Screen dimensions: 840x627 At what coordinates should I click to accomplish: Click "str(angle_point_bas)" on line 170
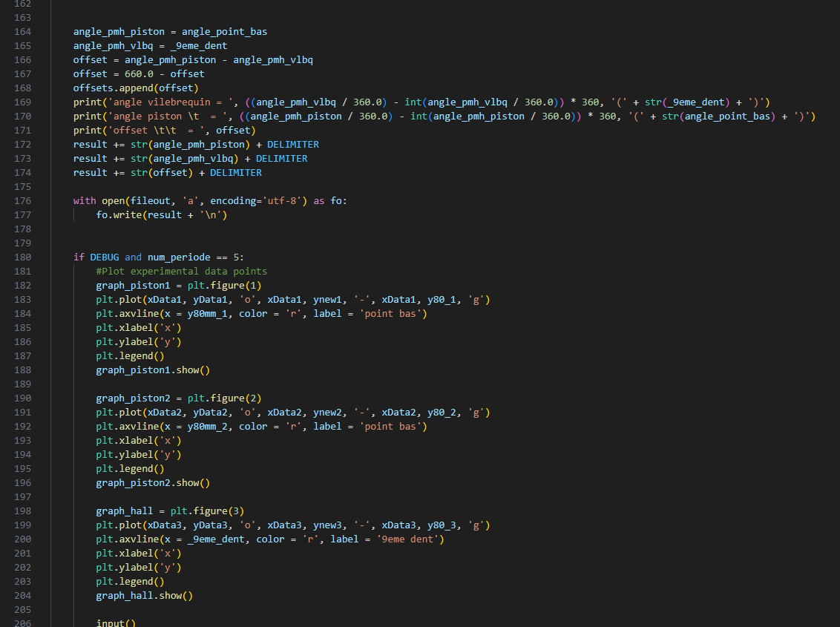pyautogui.click(x=718, y=116)
